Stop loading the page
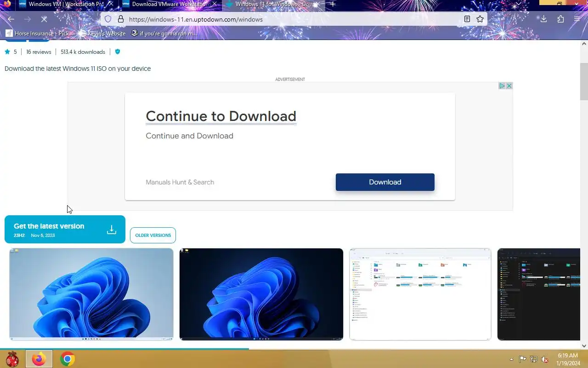 (44, 19)
